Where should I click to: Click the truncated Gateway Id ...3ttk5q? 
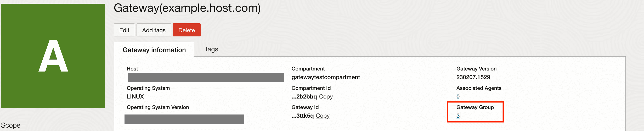click(x=303, y=116)
